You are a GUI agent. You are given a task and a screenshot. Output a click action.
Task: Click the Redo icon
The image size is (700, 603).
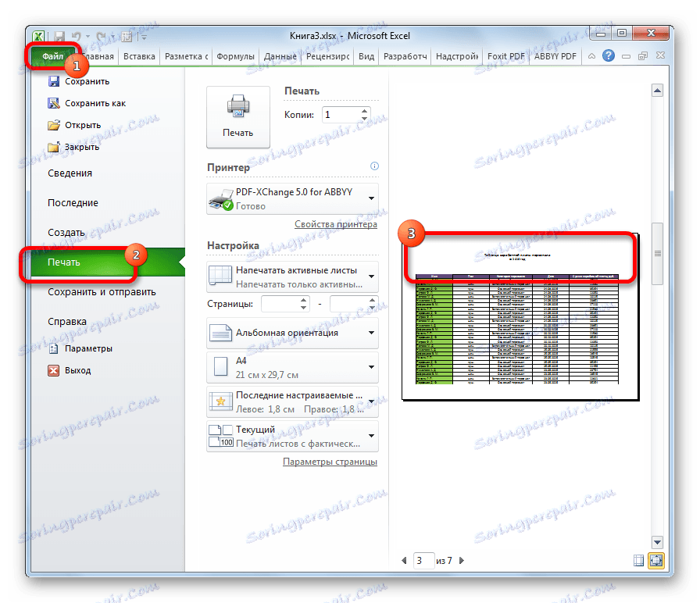coord(101,36)
